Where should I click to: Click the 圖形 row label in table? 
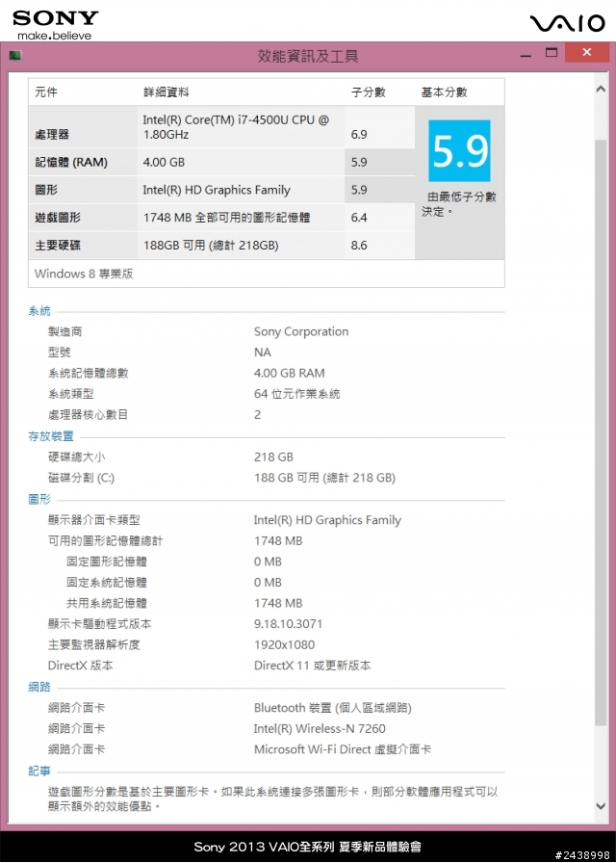pyautogui.click(x=46, y=190)
